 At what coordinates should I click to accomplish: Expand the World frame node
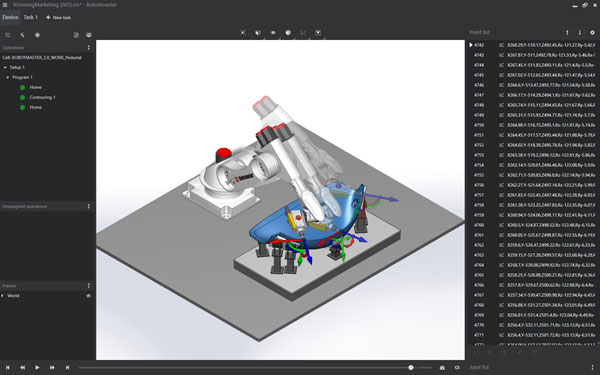[x=3, y=295]
